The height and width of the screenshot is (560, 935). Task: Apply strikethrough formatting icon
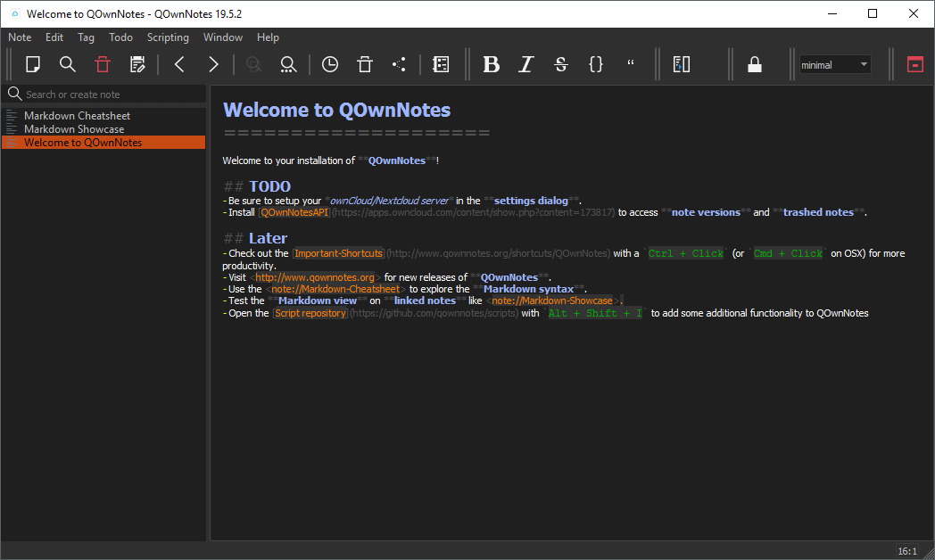pyautogui.click(x=560, y=64)
